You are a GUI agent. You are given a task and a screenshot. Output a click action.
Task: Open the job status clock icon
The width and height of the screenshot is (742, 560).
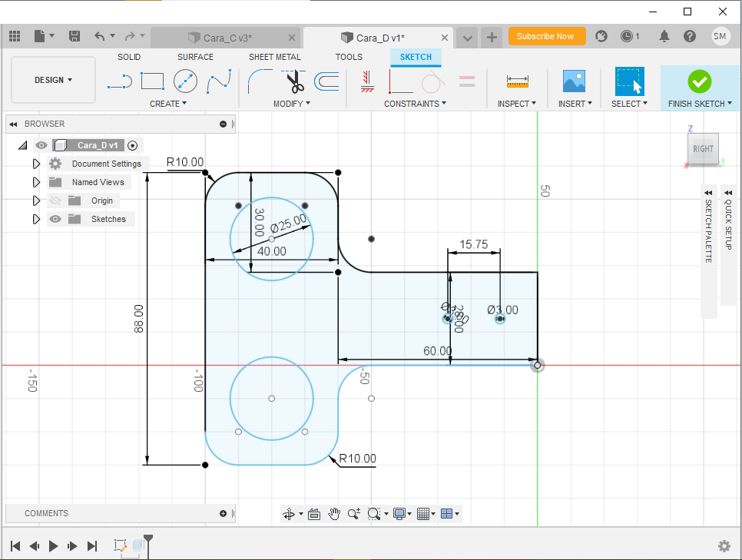tap(627, 36)
